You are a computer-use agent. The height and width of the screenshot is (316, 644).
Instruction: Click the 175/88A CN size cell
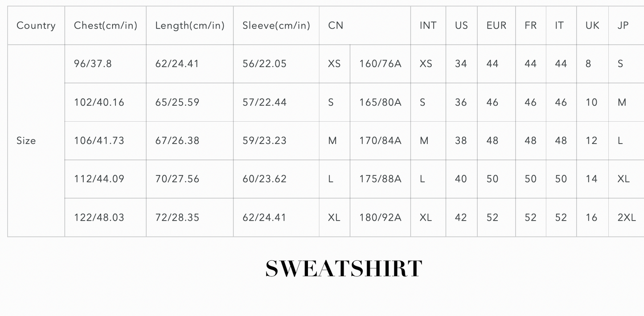(x=380, y=179)
